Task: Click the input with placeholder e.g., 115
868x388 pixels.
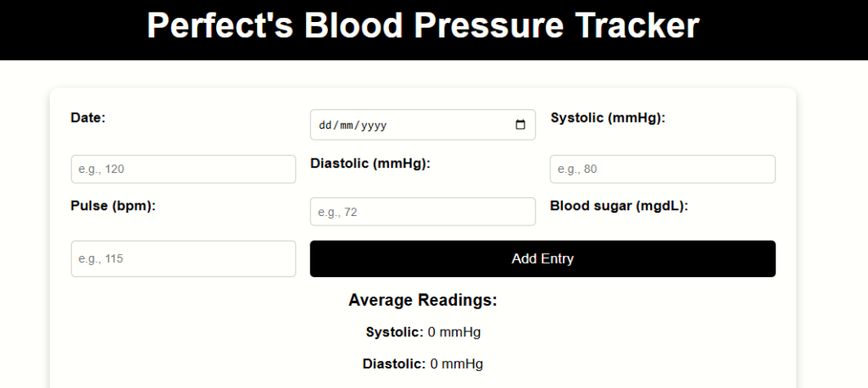Action: [183, 258]
